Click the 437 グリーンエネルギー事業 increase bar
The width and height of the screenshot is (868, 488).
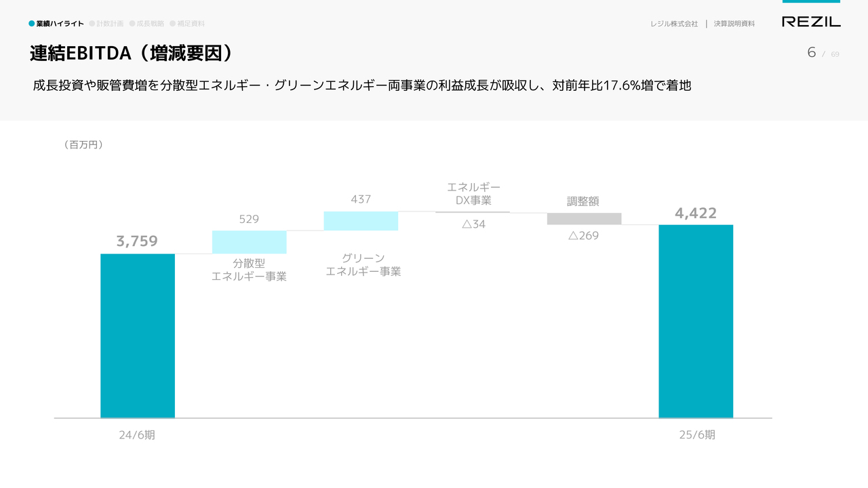(361, 221)
